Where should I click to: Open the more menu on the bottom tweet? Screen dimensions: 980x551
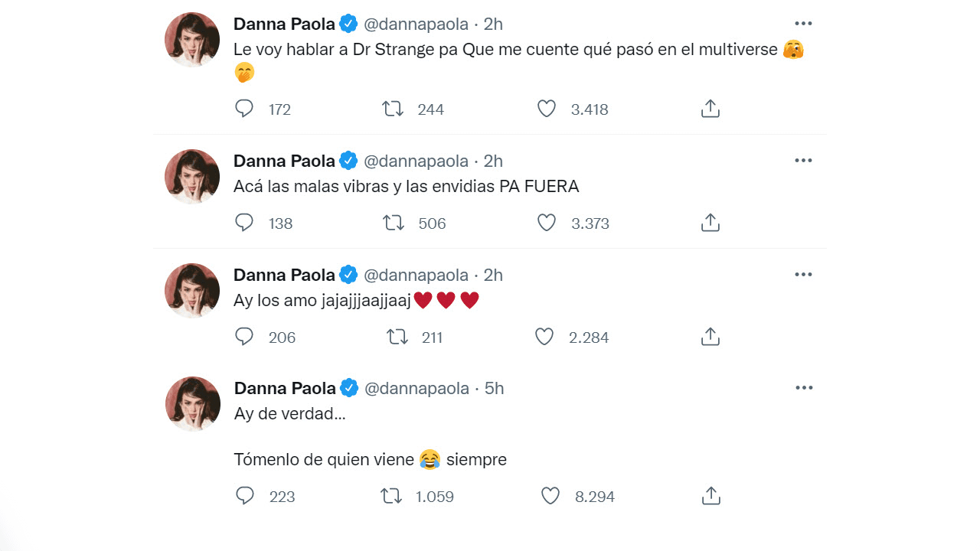coord(804,387)
